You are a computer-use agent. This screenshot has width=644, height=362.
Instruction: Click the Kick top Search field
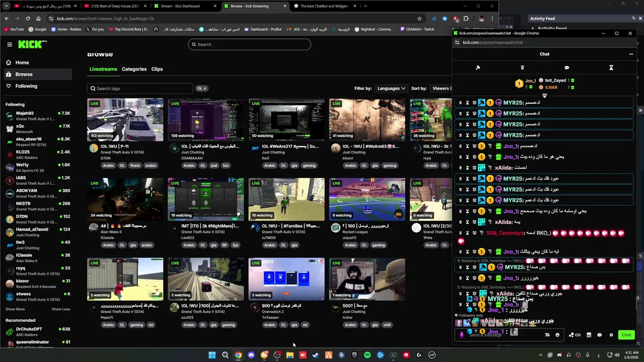pyautogui.click(x=250, y=44)
